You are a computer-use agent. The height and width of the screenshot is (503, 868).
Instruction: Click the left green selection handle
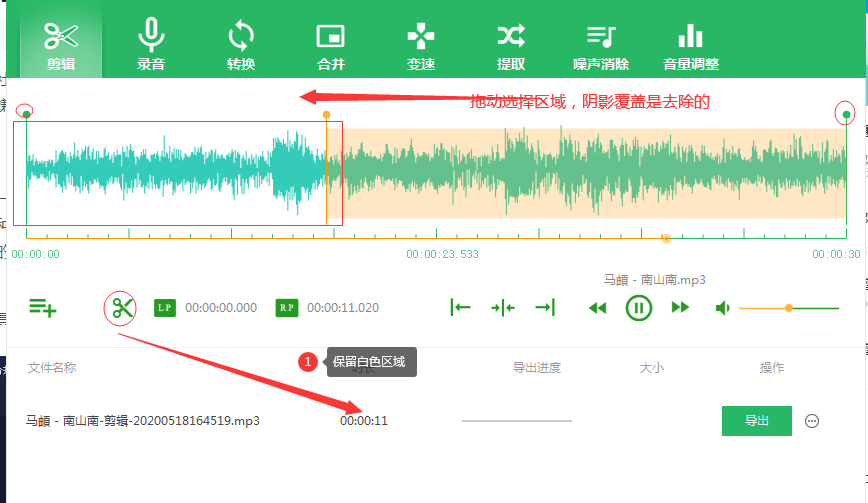tap(26, 114)
